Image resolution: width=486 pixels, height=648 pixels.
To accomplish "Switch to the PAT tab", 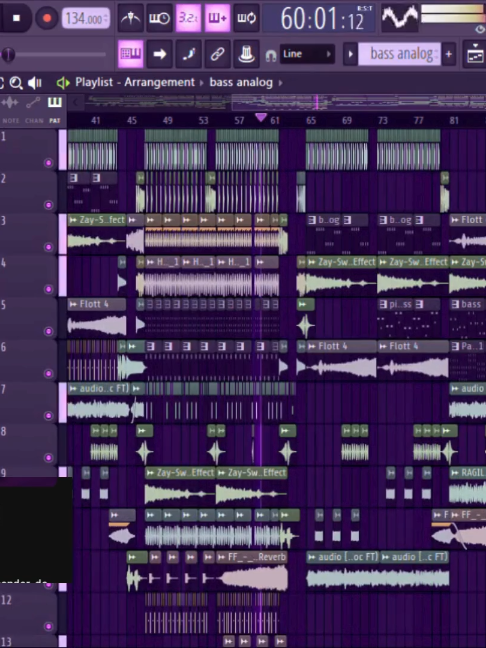I will pos(55,121).
